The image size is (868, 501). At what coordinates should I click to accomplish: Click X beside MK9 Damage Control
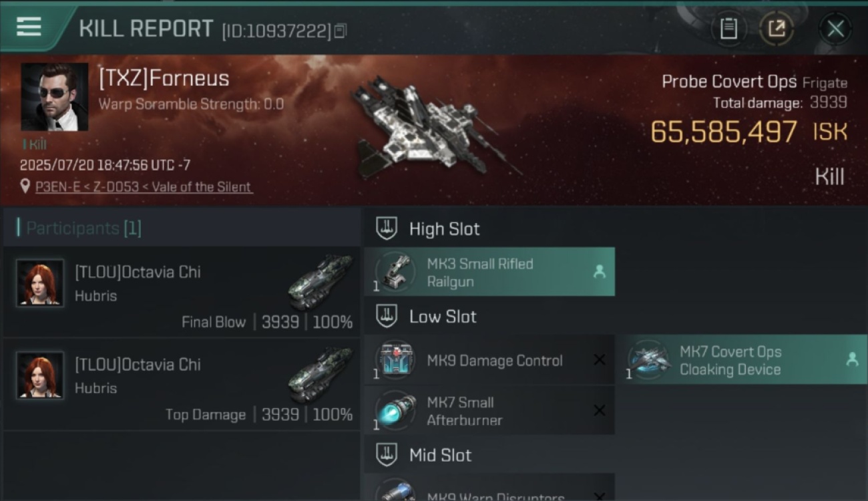pos(600,360)
